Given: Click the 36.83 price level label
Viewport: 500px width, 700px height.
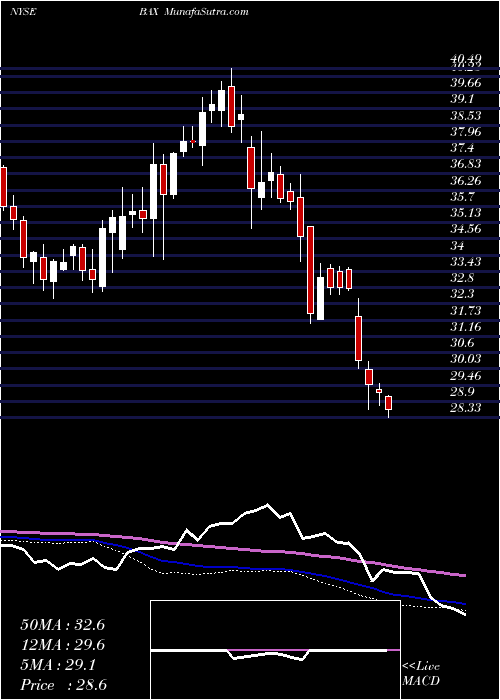Looking at the screenshot, I should tap(466, 164).
